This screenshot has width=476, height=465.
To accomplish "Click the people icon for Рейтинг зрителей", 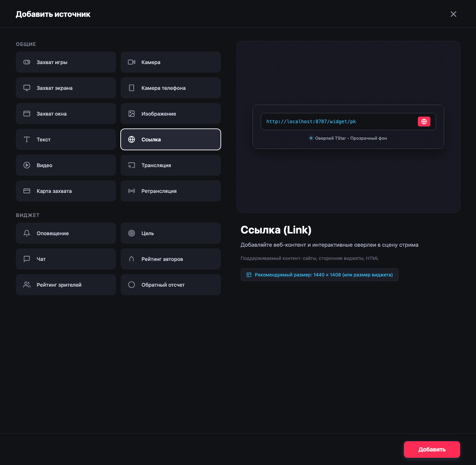I will click(27, 285).
